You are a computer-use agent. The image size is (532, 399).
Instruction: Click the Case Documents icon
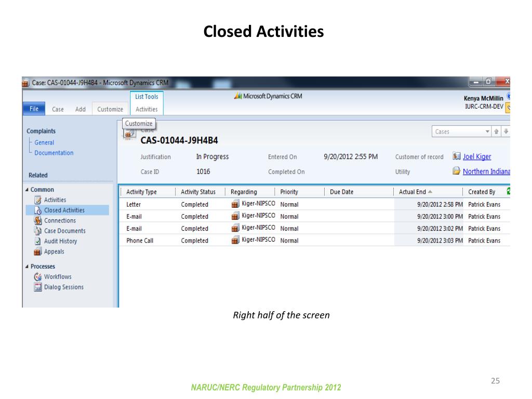[37, 231]
